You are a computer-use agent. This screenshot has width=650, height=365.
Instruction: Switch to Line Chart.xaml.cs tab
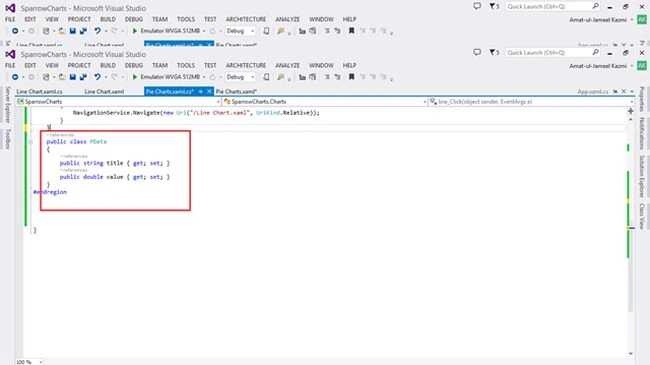coord(39,91)
